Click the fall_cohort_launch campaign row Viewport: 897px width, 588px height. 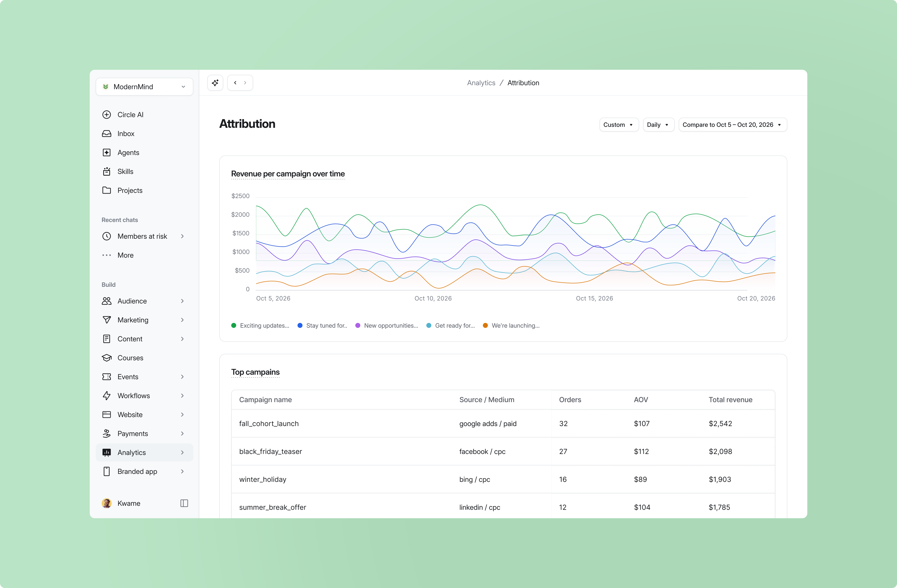pyautogui.click(x=503, y=423)
